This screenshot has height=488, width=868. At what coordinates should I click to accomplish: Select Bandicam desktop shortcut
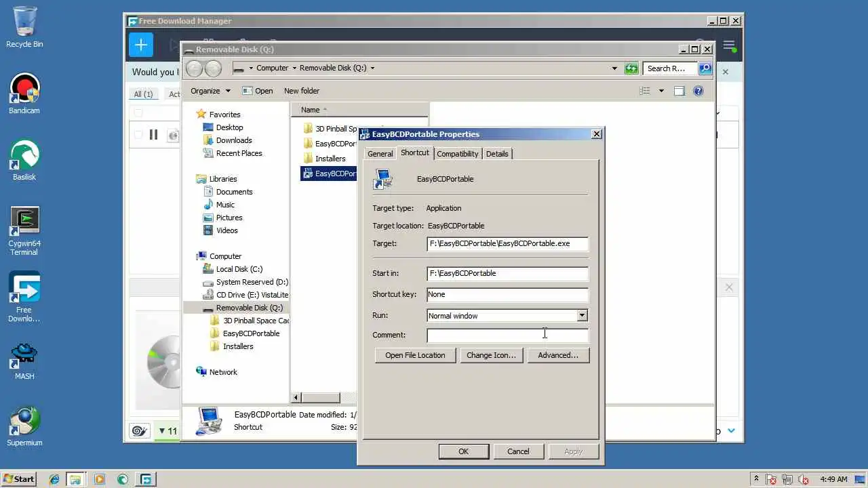(x=24, y=94)
